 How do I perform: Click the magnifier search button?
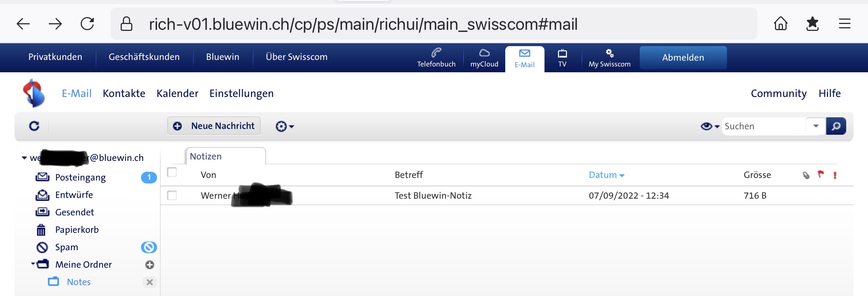click(836, 126)
